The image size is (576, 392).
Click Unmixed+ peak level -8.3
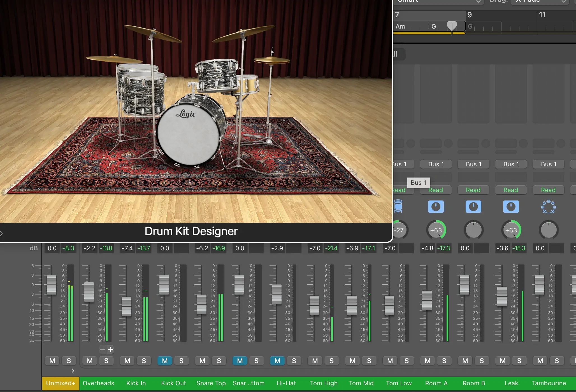68,248
